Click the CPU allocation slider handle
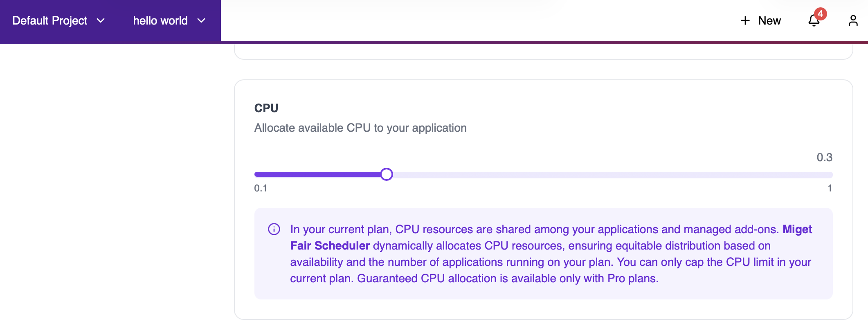The height and width of the screenshot is (333, 868). (x=386, y=174)
